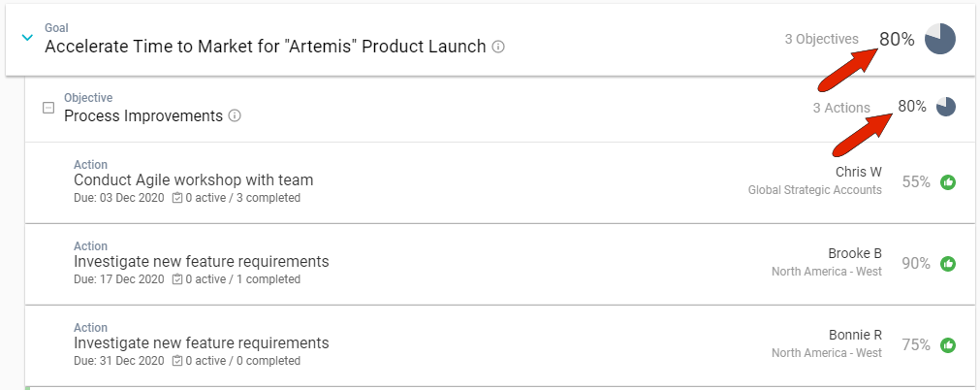Click the goal's 80% progress pie chart

[939, 40]
